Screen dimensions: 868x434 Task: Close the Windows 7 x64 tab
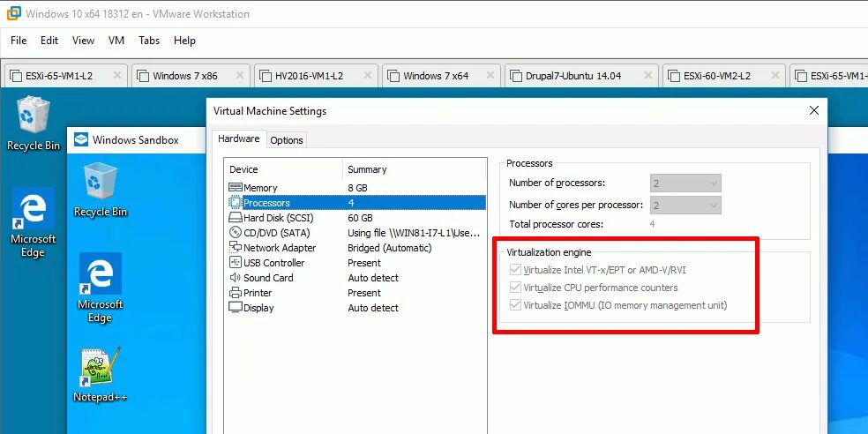490,75
